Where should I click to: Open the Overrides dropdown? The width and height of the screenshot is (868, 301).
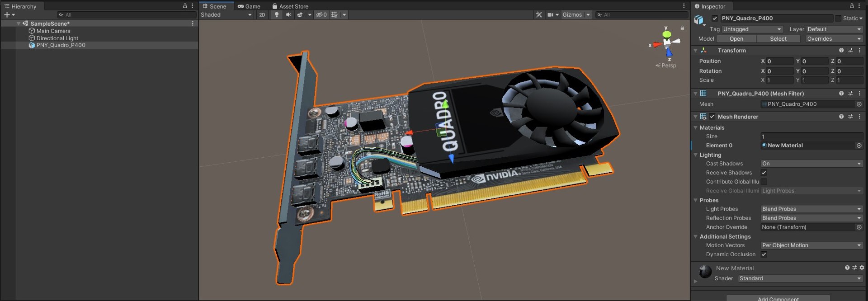[835, 39]
